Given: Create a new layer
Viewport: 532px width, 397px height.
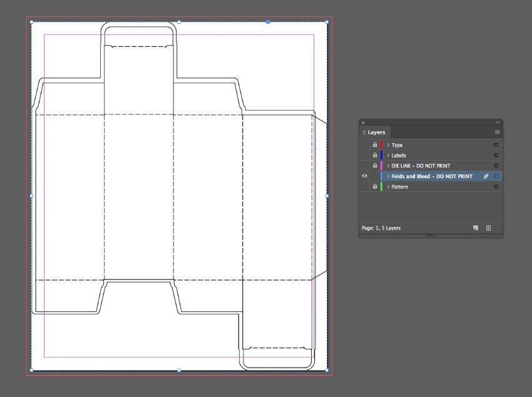Looking at the screenshot, I should pos(476,228).
